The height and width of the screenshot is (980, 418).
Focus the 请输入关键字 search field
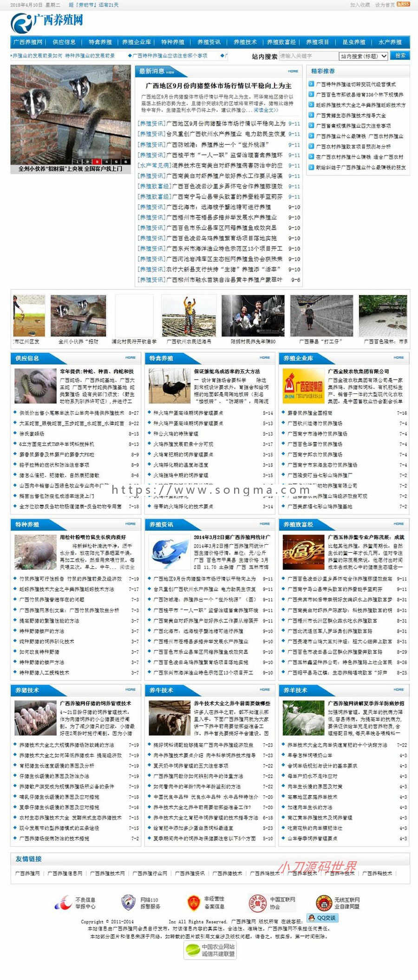[x=309, y=56]
